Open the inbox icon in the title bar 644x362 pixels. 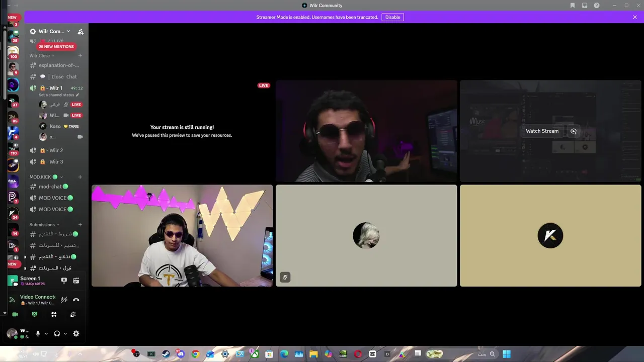click(585, 6)
